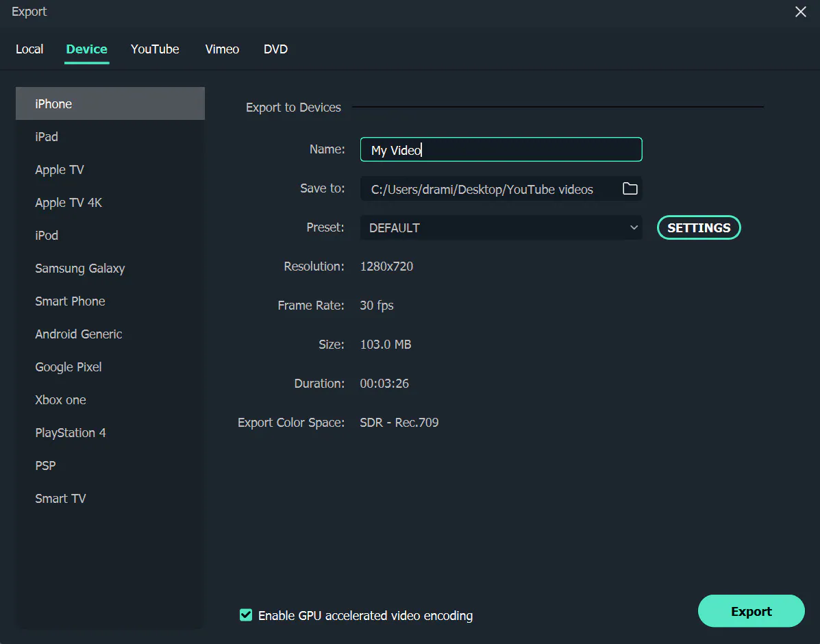The image size is (820, 644).
Task: Close the Export dialog window
Action: [x=800, y=12]
